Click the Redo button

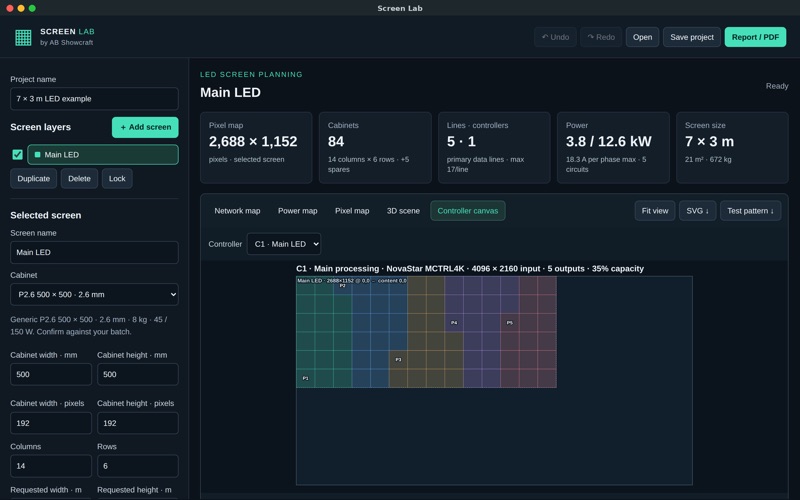[x=601, y=37]
